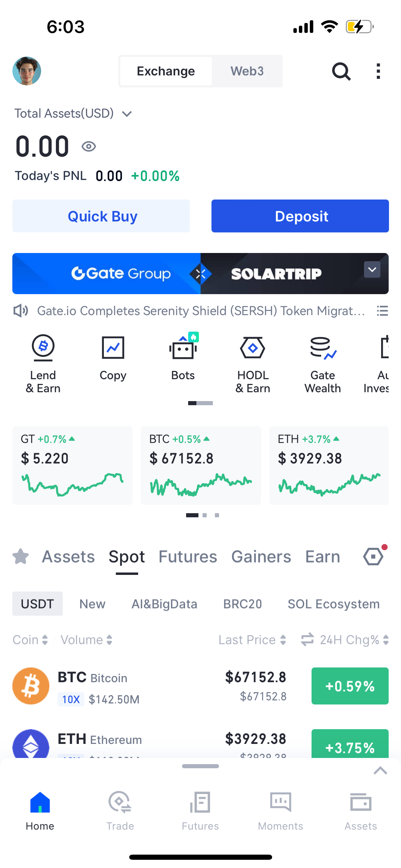Open announcements list icon beside news
Screen dimensions: 401x868
pos(382,311)
